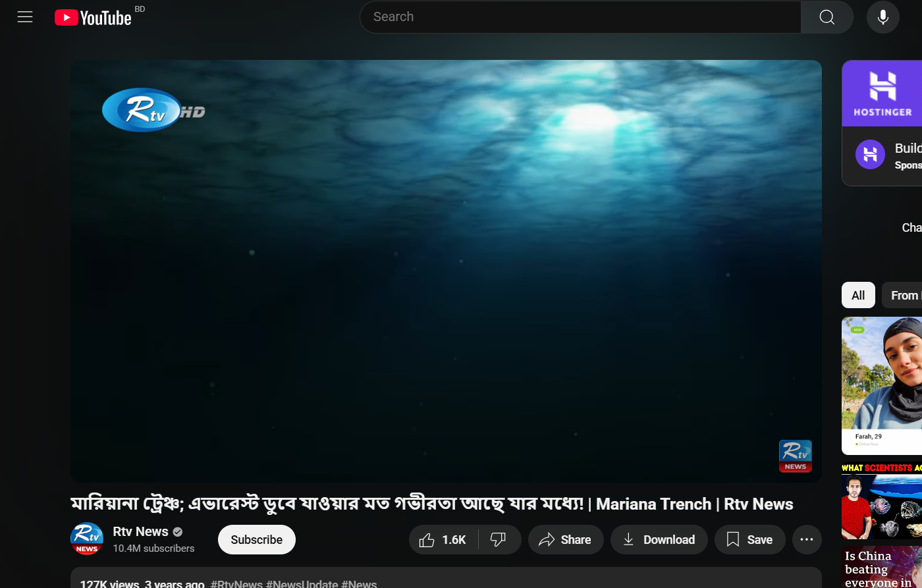Subscribe to Rtv News channel
The width and height of the screenshot is (922, 588).
click(256, 540)
